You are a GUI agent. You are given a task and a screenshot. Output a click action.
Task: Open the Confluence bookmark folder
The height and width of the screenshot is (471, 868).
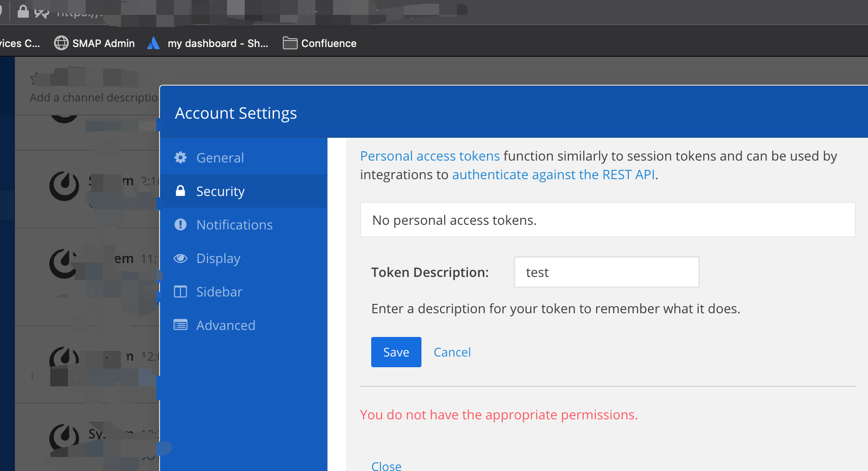point(319,43)
